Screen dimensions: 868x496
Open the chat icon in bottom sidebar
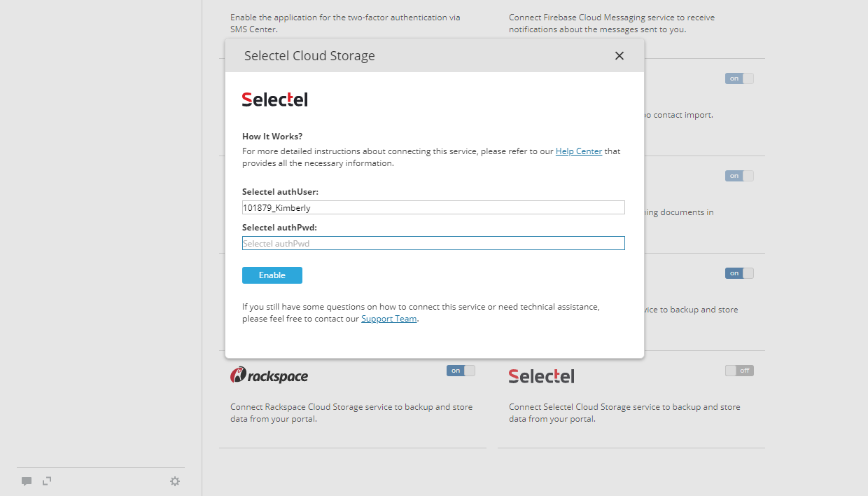27,481
